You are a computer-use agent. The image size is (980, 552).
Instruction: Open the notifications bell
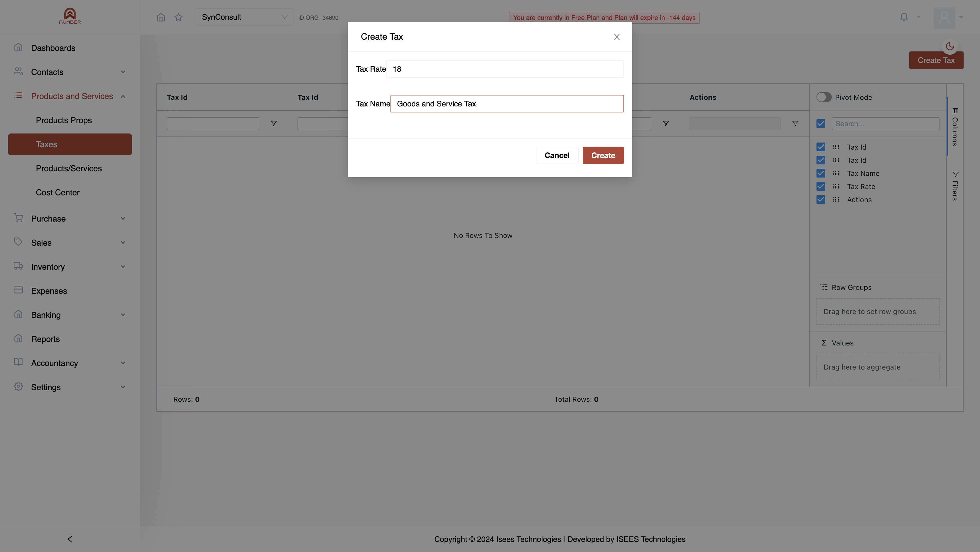coord(904,17)
